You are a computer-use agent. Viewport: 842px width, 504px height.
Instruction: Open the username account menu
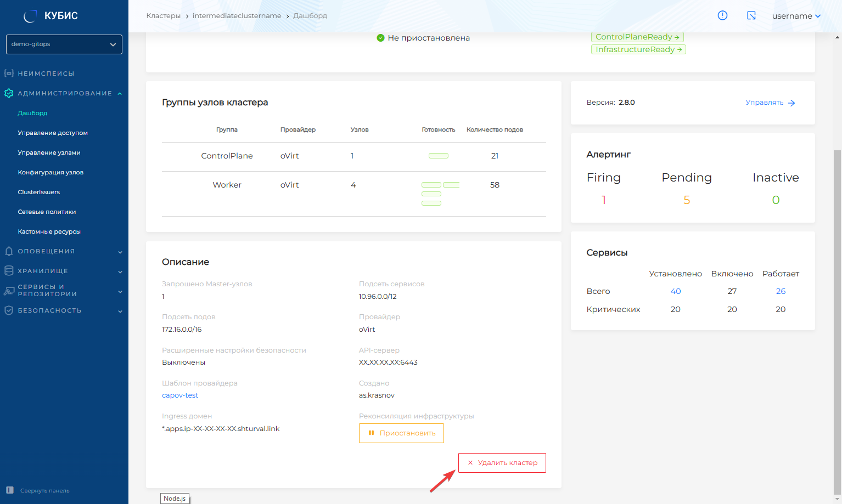pos(796,16)
